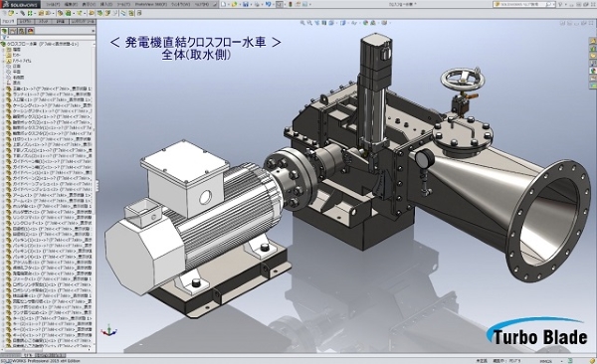This screenshot has width=597, height=364.
Task: Click the Section View icon in viewport toolbar
Action: pos(324,23)
